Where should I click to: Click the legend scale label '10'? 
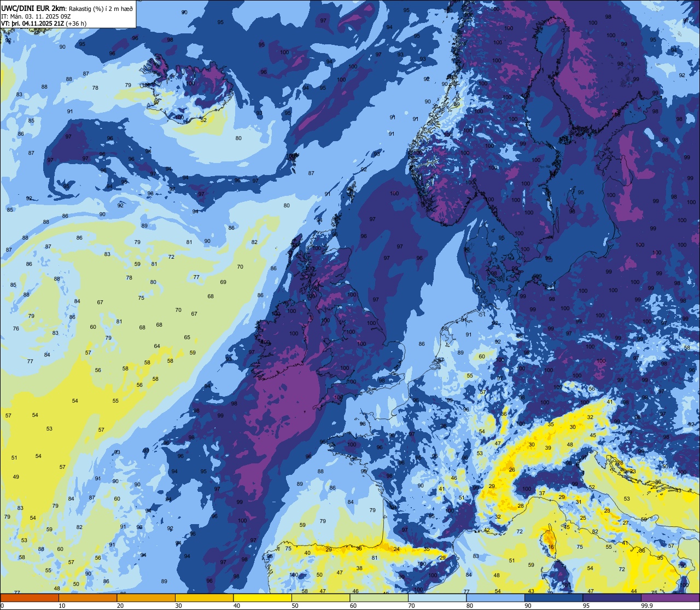[x=62, y=606]
